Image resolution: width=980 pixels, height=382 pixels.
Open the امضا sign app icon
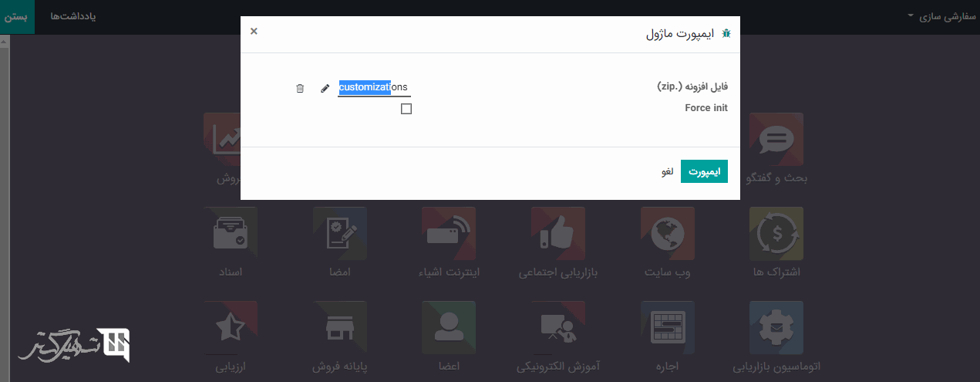tap(340, 233)
